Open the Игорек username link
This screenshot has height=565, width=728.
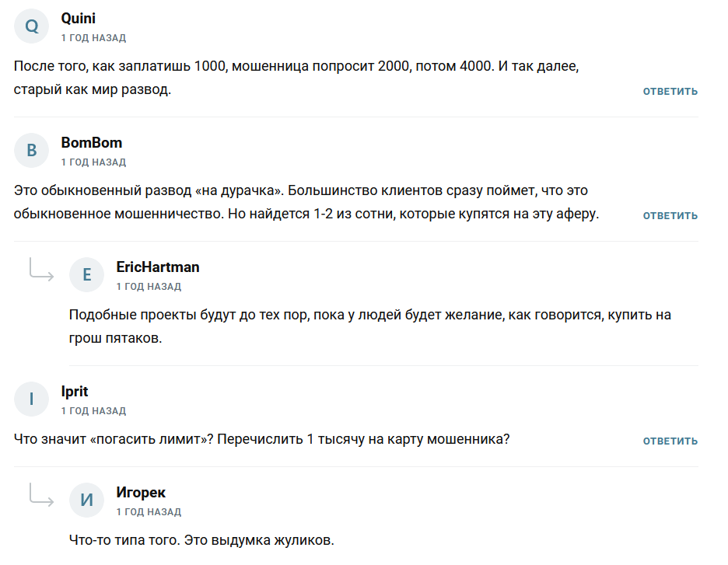tap(141, 493)
